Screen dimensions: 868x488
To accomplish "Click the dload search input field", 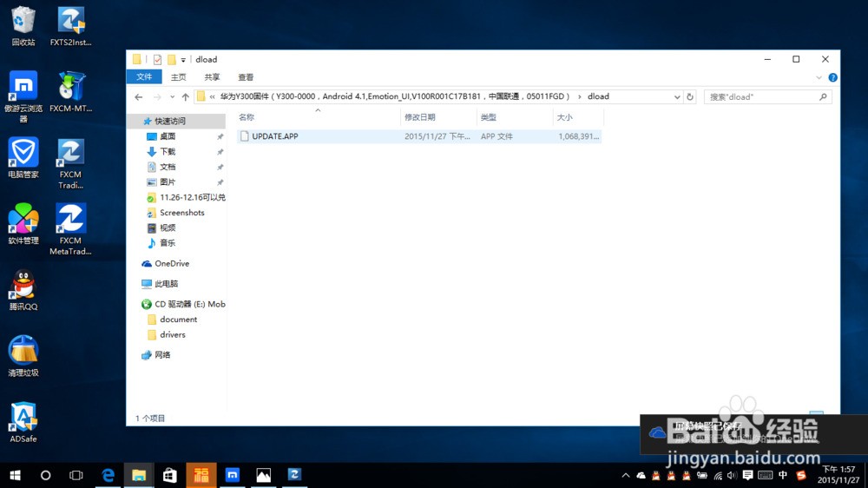I will point(762,97).
